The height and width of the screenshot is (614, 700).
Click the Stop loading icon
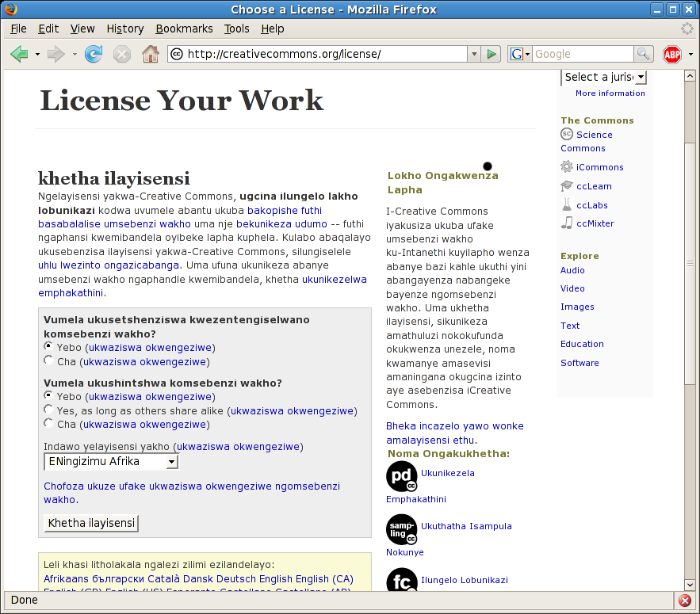pyautogui.click(x=121, y=55)
